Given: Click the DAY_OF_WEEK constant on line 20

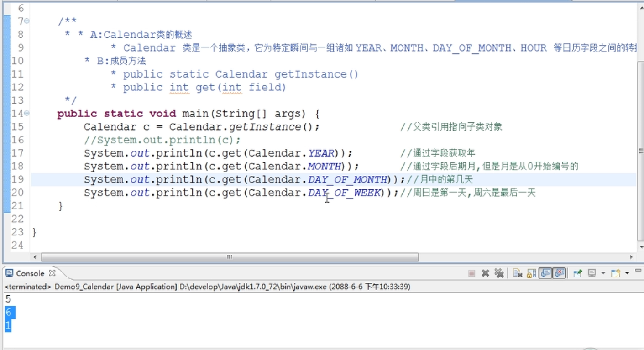Looking at the screenshot, I should 345,193.
